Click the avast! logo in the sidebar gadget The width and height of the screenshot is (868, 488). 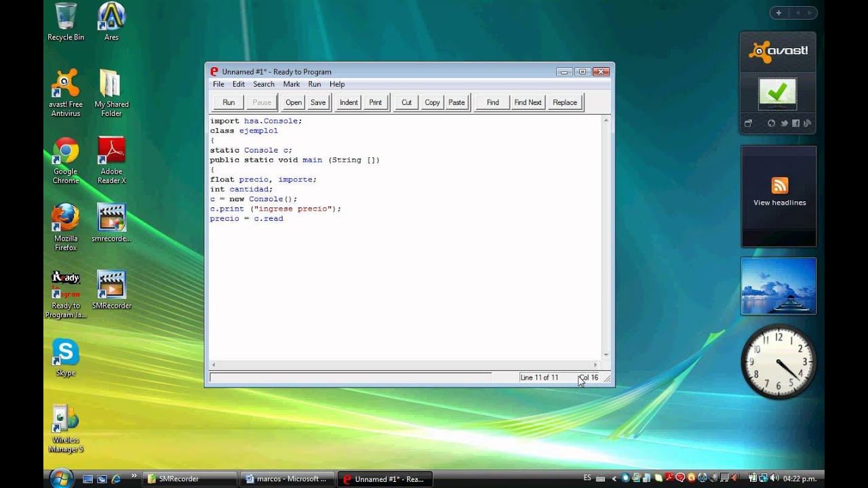[x=778, y=51]
